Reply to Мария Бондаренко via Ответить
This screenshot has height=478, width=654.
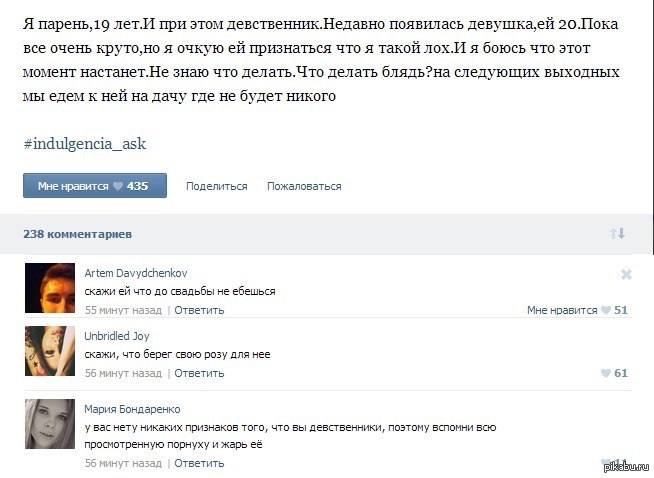coord(199,463)
